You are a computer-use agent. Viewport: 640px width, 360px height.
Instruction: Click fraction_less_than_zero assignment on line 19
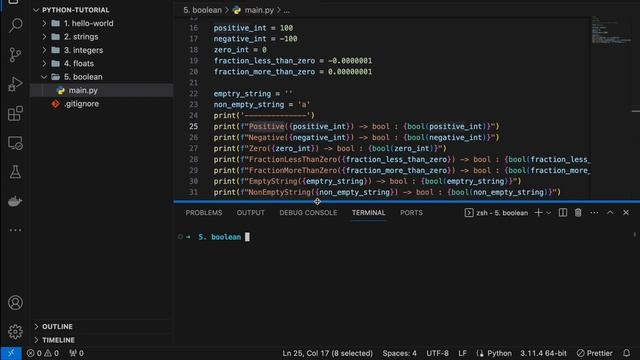(x=293, y=61)
